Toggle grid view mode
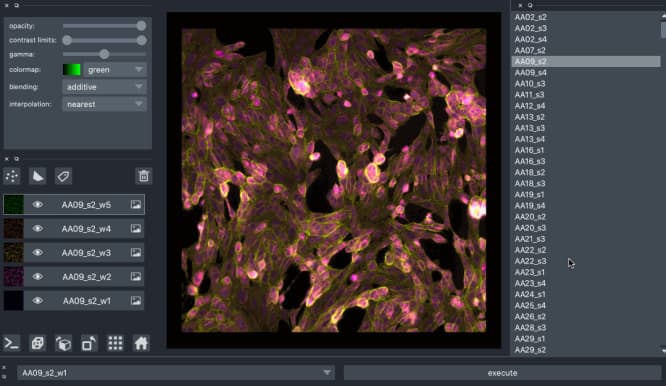 click(115, 343)
